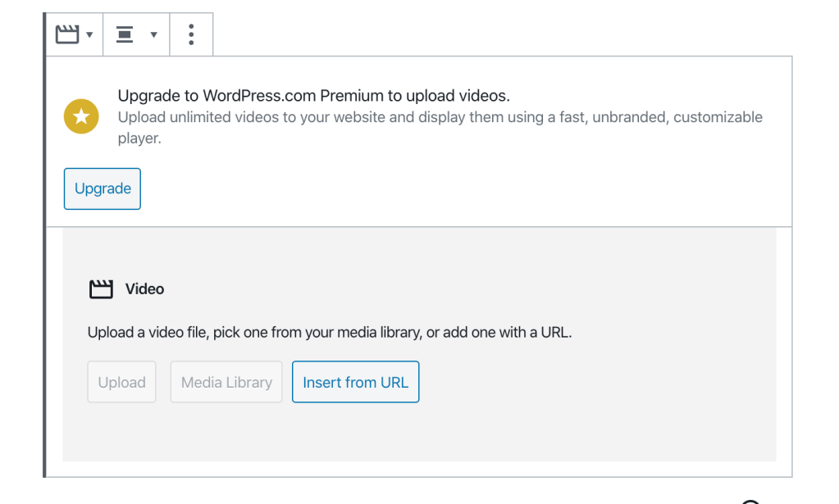
Task: Select the Video block title text
Action: point(144,289)
